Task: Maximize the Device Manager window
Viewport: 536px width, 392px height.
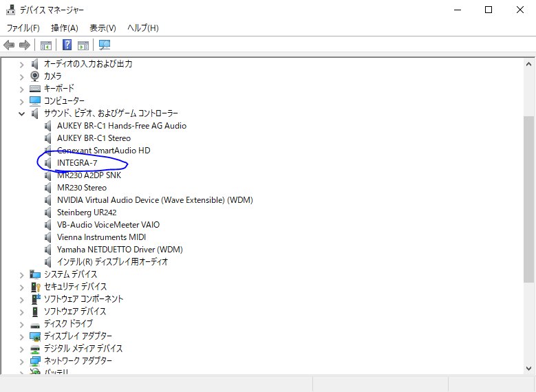Action: [489, 10]
